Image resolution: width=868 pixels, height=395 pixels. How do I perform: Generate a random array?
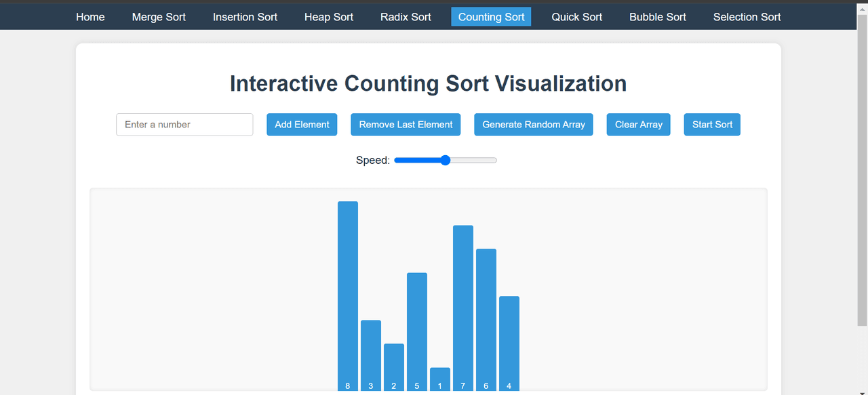(533, 125)
